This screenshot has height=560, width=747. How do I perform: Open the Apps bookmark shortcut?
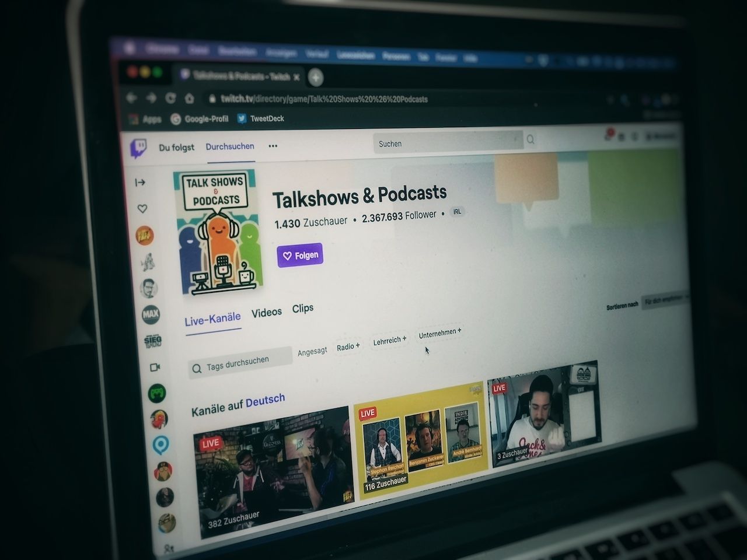click(145, 119)
